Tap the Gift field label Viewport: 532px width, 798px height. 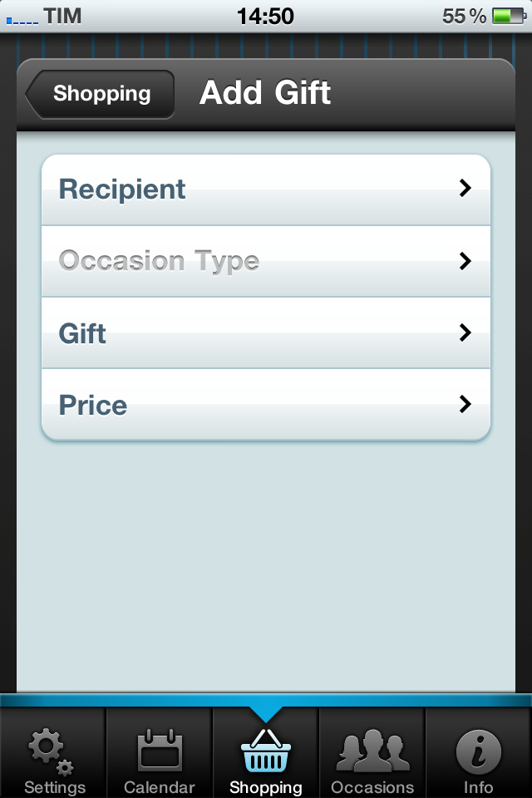[x=82, y=334]
